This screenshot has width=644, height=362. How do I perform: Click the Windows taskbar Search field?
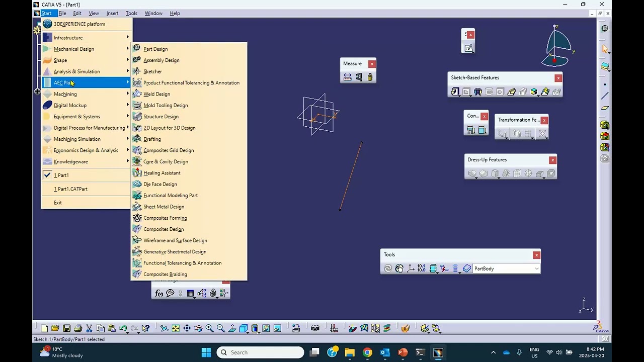click(261, 352)
